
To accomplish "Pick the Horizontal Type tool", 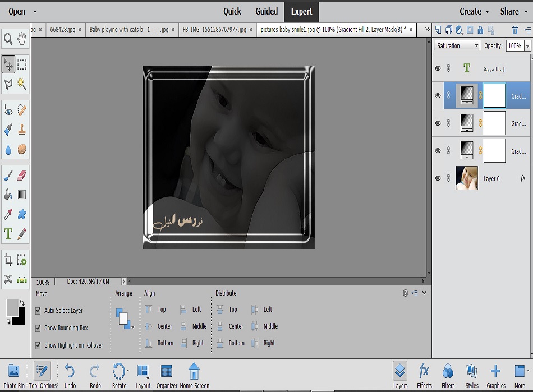I will (x=8, y=234).
